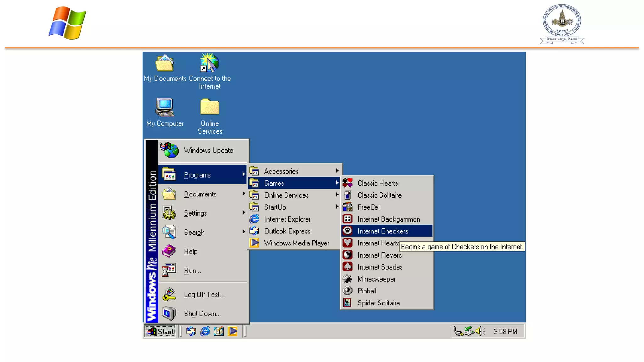Expand the Accessories submenu

281,171
